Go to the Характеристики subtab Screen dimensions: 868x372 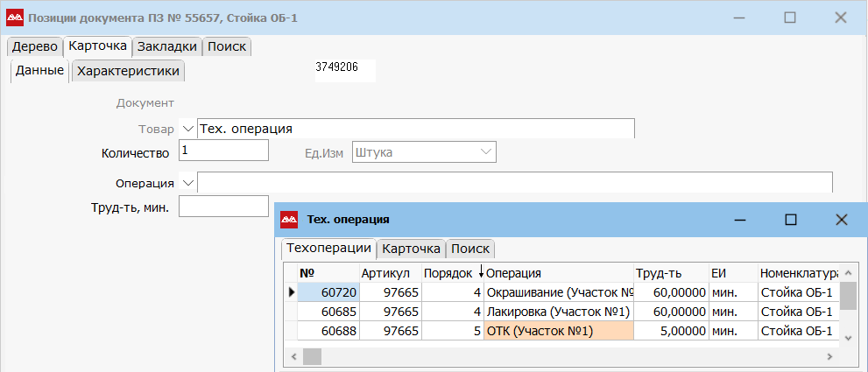[x=128, y=71]
